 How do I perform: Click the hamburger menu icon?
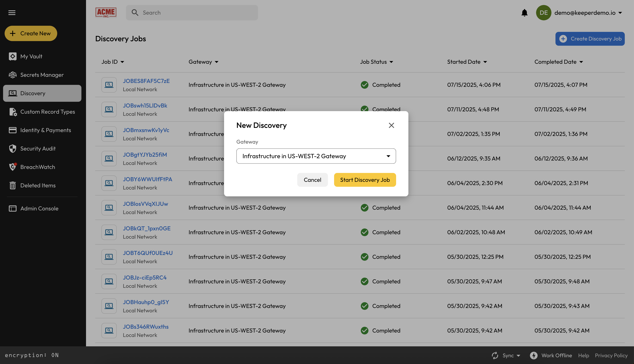[x=12, y=12]
